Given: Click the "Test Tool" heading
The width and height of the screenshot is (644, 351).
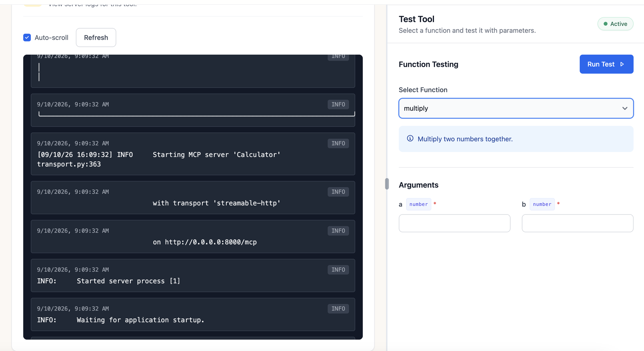Looking at the screenshot, I should click(417, 19).
